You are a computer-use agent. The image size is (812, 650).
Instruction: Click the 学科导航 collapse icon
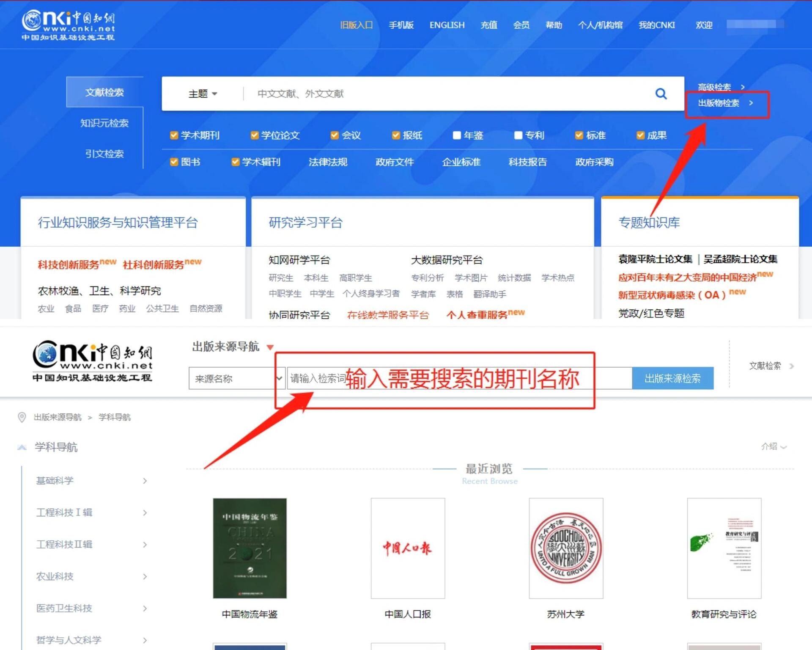(x=22, y=447)
